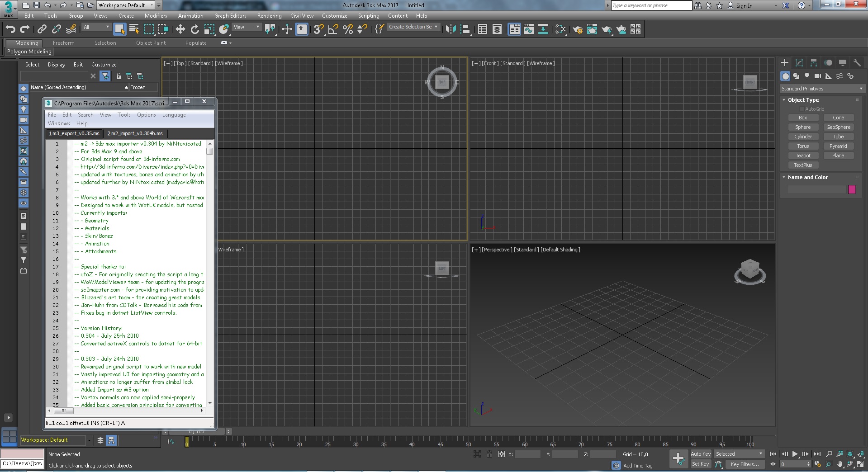The image size is (868, 472).
Task: Click the Select and Link icon
Action: pos(42,29)
